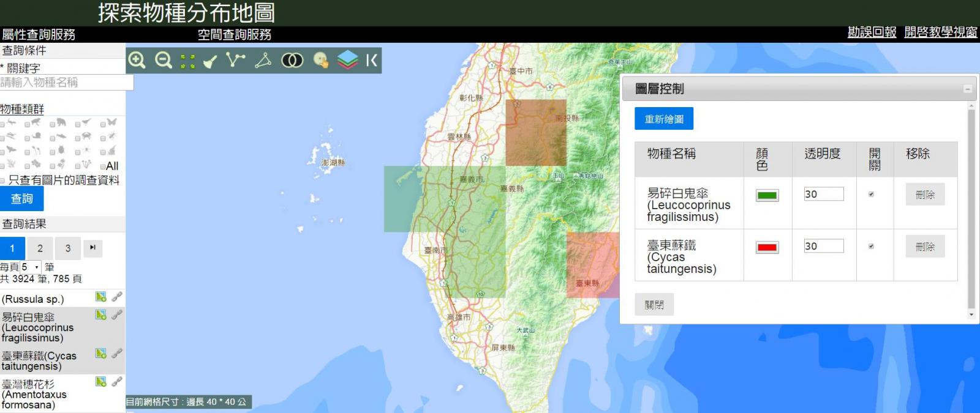Delete the Leucocoprinus fragilissimus layer
This screenshot has height=413, width=980.
925,195
